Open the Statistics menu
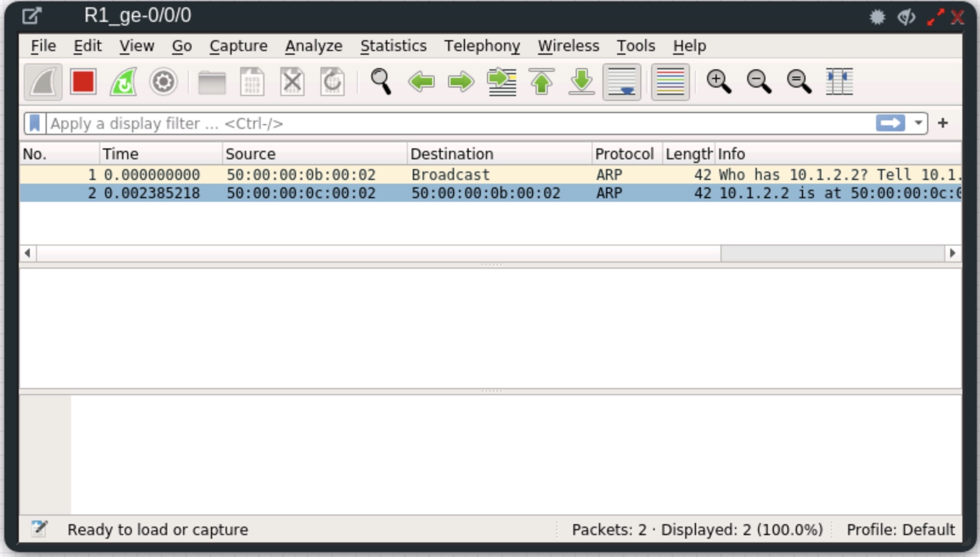 (x=393, y=46)
